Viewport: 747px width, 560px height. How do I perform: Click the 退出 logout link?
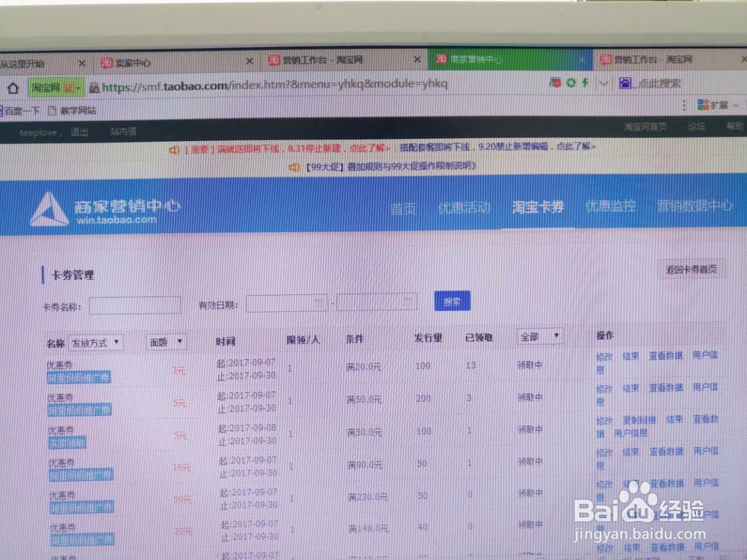point(79,132)
